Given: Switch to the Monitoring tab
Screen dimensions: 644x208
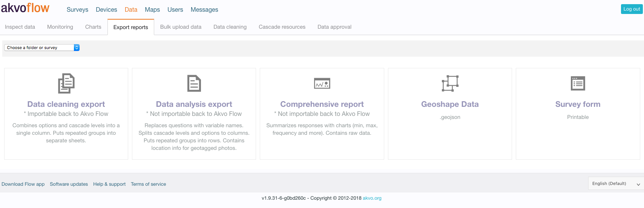Looking at the screenshot, I should click(x=60, y=27).
